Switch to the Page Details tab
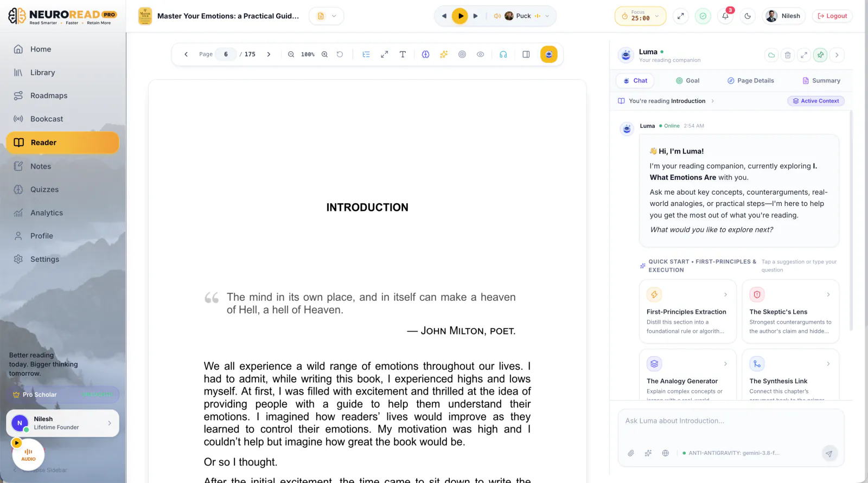This screenshot has width=868, height=483. (751, 81)
